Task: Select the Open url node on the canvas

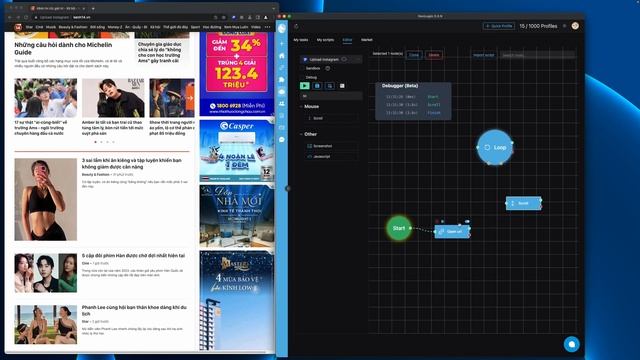Action: pos(452,231)
